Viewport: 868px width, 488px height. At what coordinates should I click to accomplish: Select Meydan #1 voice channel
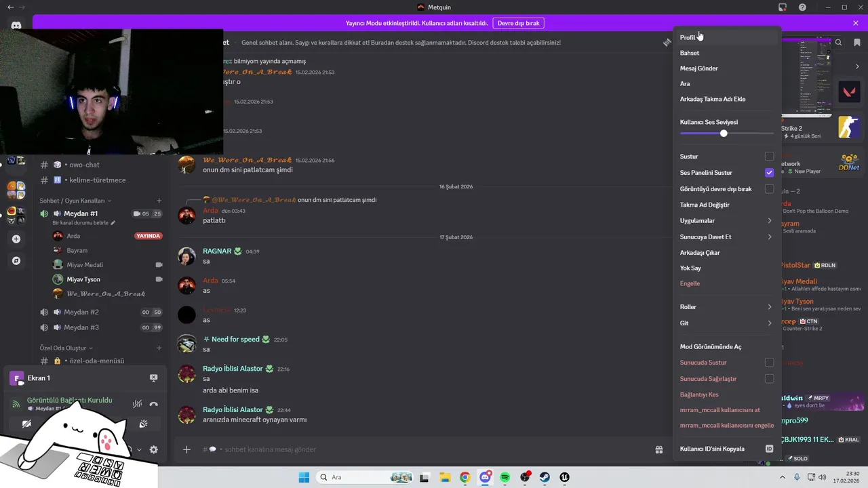pos(80,213)
